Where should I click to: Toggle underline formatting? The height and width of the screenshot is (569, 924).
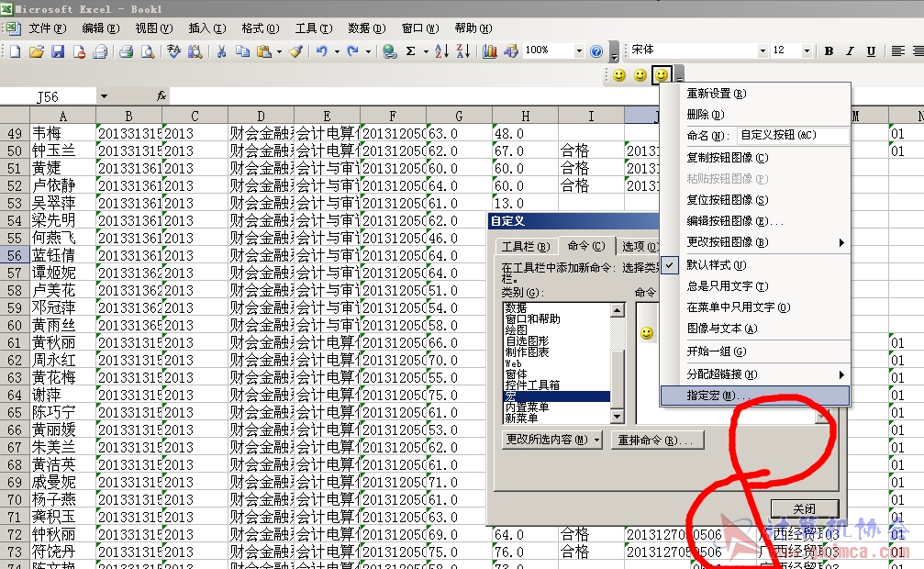871,51
